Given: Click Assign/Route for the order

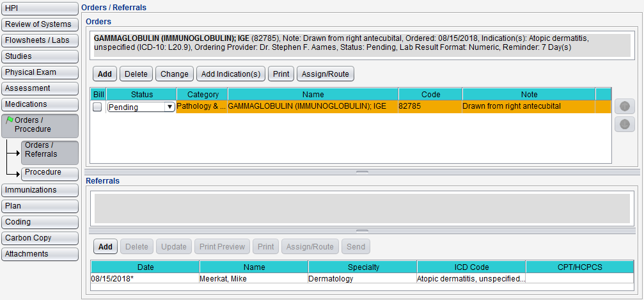Looking at the screenshot, I should click(325, 74).
